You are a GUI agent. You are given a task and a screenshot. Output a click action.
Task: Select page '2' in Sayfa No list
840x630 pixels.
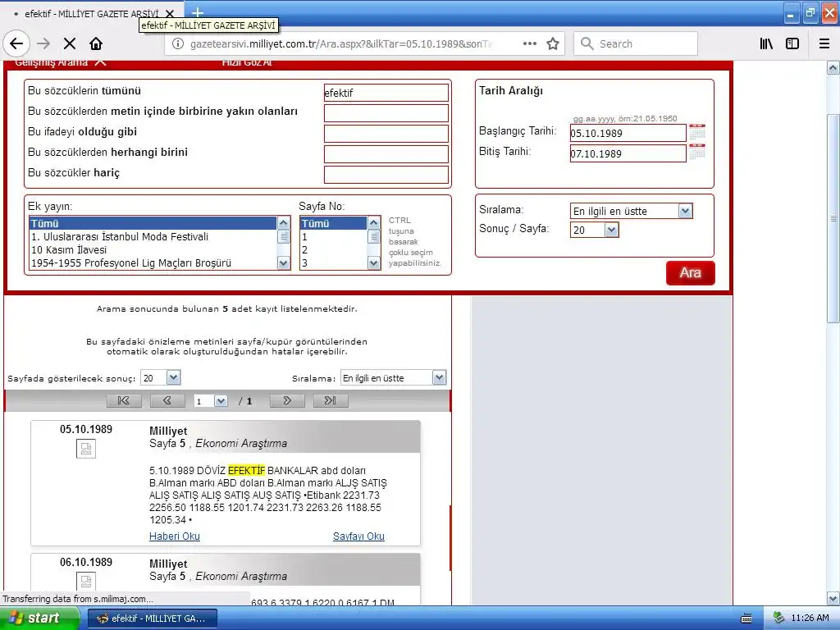333,249
